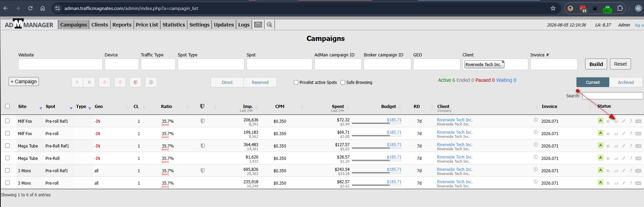Click the question mark icon for Mega Tube Pre-Roll Ref1
This screenshot has width=644, height=207.
(x=631, y=146)
